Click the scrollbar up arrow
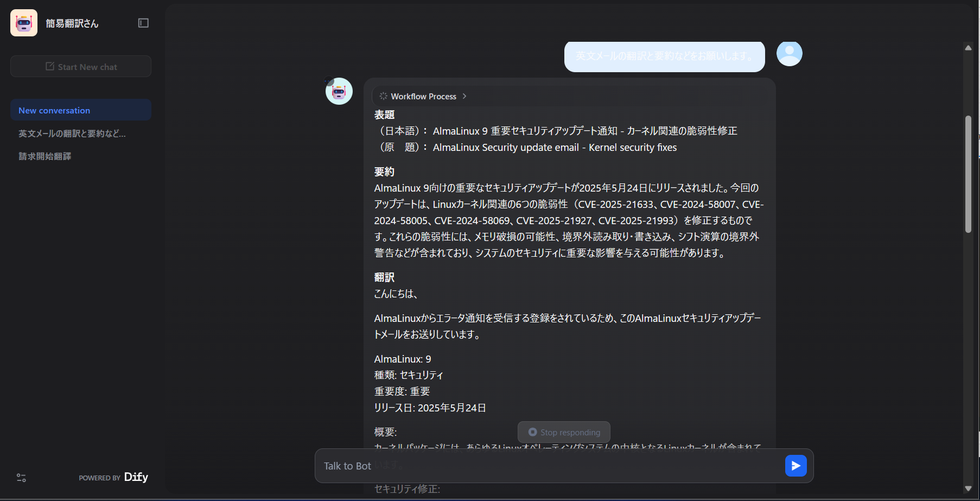 (968, 48)
